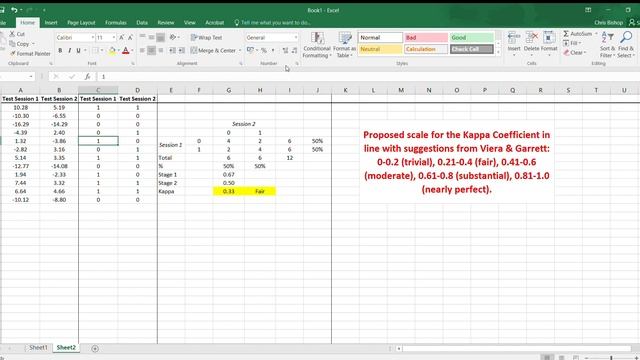Screen dimensions: 640x360
Task: Open Sort & Filter menu
Action: (607, 45)
